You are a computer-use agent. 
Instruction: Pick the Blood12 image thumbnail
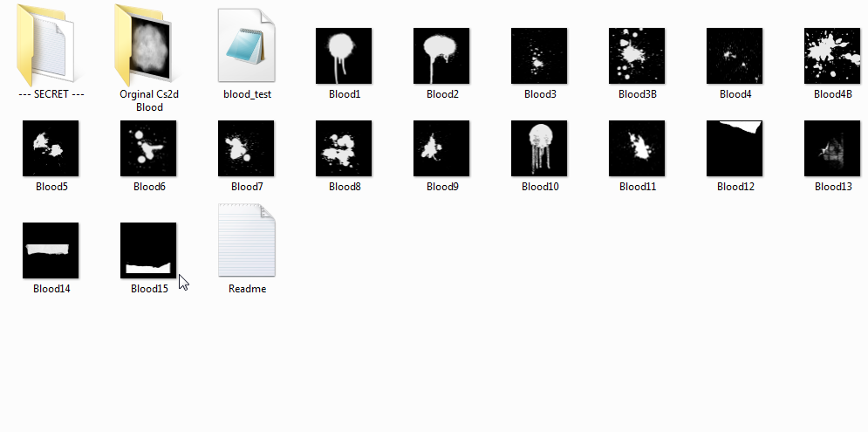pyautogui.click(x=735, y=148)
